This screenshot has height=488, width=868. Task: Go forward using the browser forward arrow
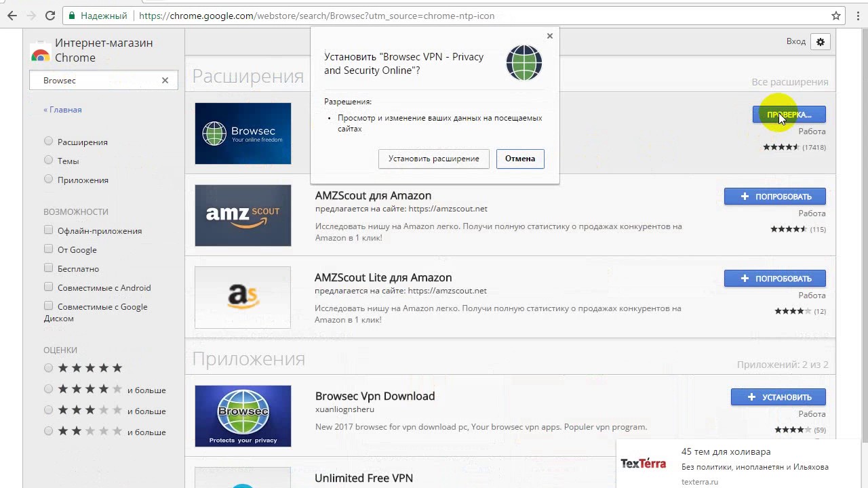pyautogui.click(x=31, y=15)
